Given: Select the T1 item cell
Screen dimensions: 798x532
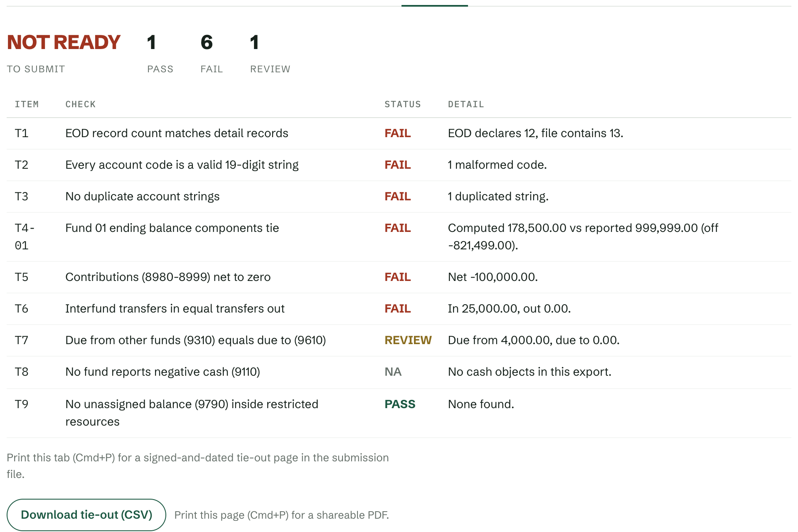Looking at the screenshot, I should pos(22,133).
